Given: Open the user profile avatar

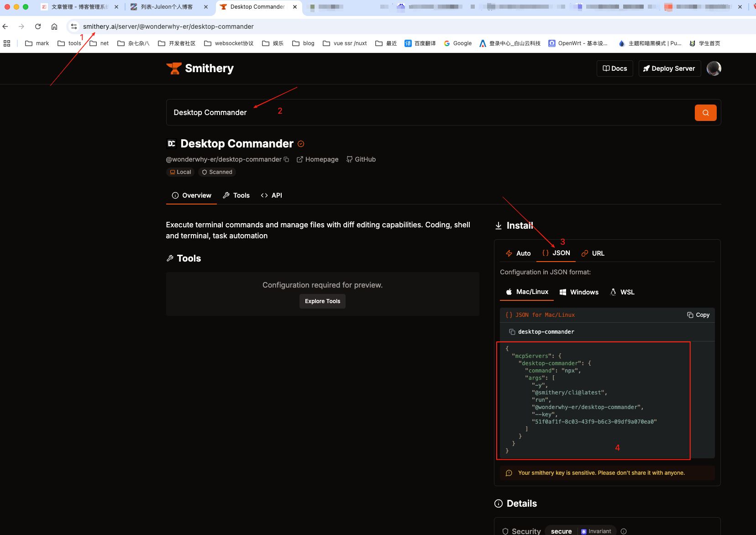Looking at the screenshot, I should coord(714,68).
